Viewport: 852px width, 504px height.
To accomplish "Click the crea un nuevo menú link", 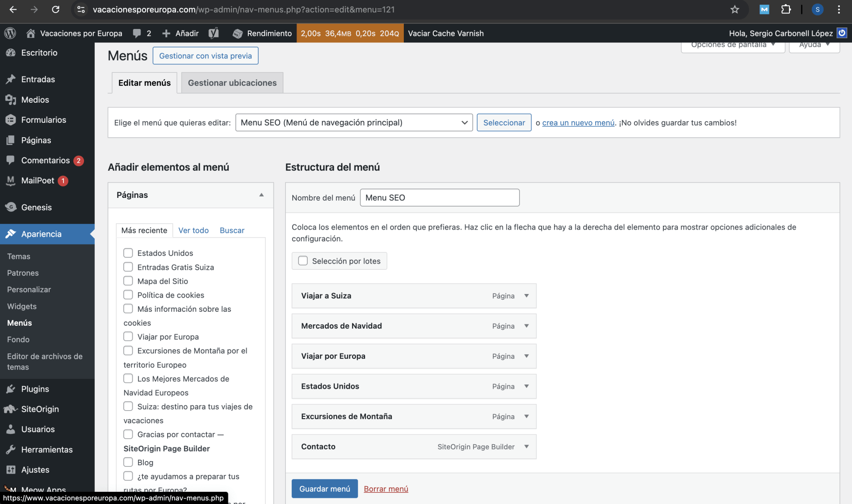I will [578, 123].
